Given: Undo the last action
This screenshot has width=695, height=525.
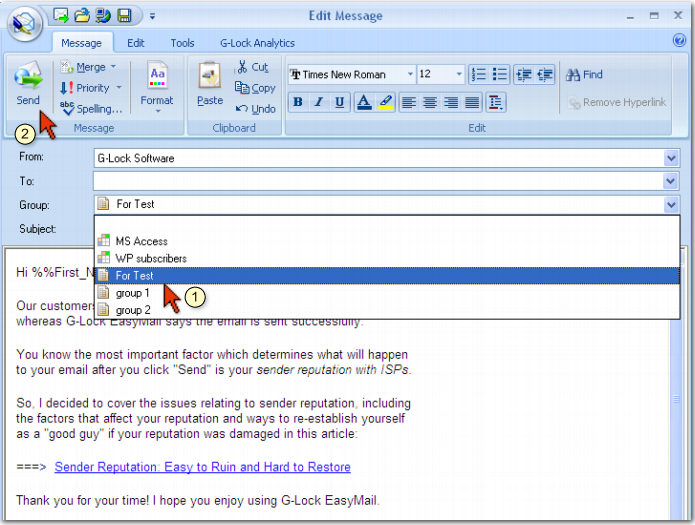Looking at the screenshot, I should pos(255,109).
